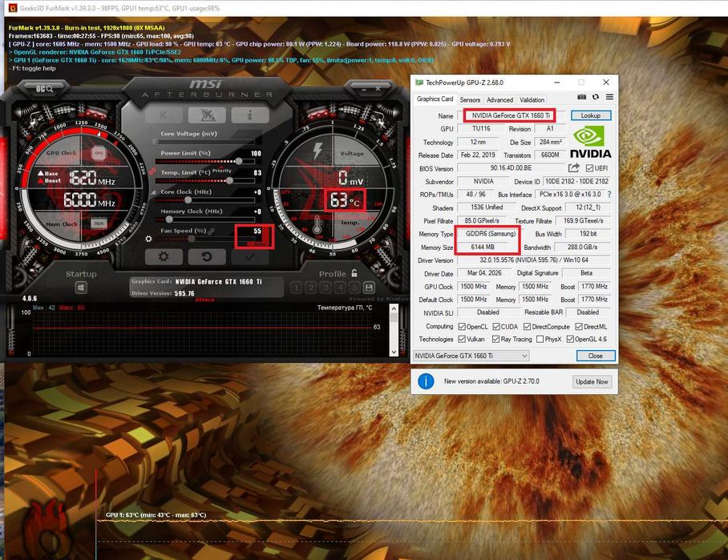The height and width of the screenshot is (560, 728).
Task: Click the Memory Clock slider handle
Action: (169, 220)
